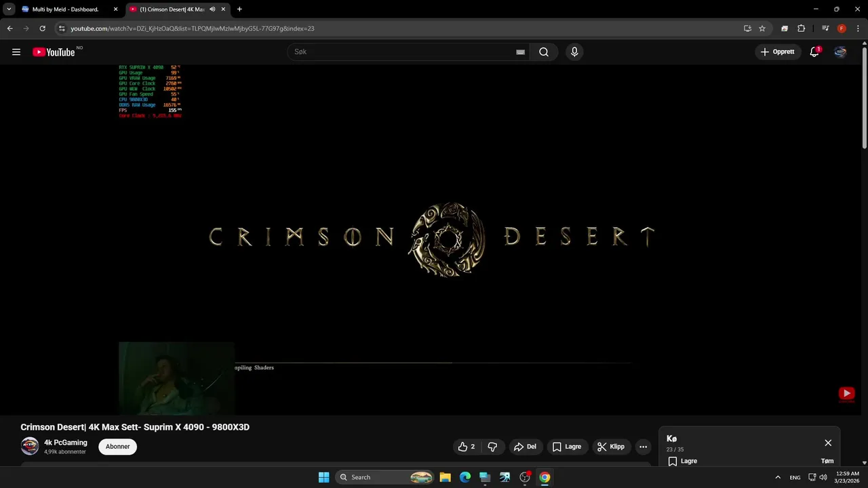Close the Kø queue panel
The width and height of the screenshot is (868, 488).
pos(828,443)
